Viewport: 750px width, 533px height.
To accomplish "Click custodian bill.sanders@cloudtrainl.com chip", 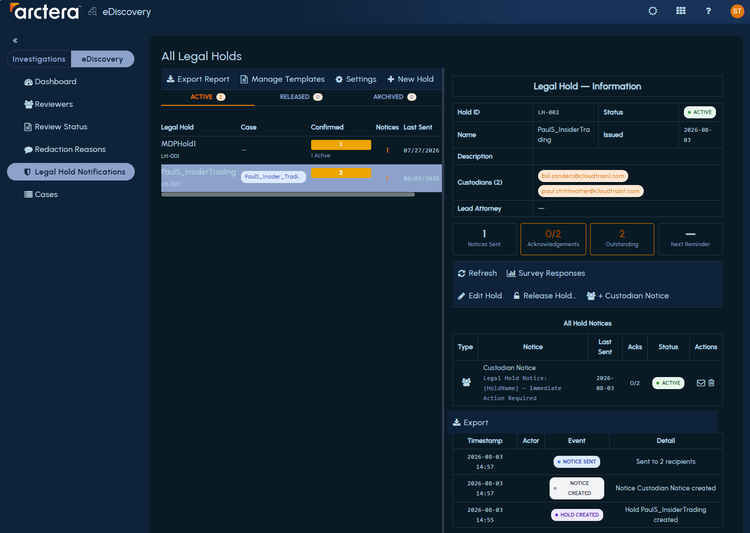I will click(583, 176).
